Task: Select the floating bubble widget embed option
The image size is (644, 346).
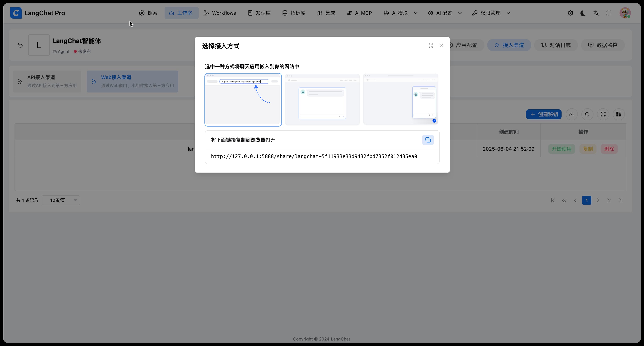Action: point(401,99)
